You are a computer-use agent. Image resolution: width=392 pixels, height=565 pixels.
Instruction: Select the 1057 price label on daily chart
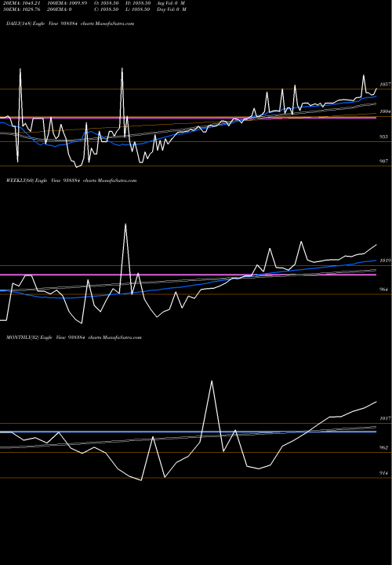pyautogui.click(x=385, y=84)
